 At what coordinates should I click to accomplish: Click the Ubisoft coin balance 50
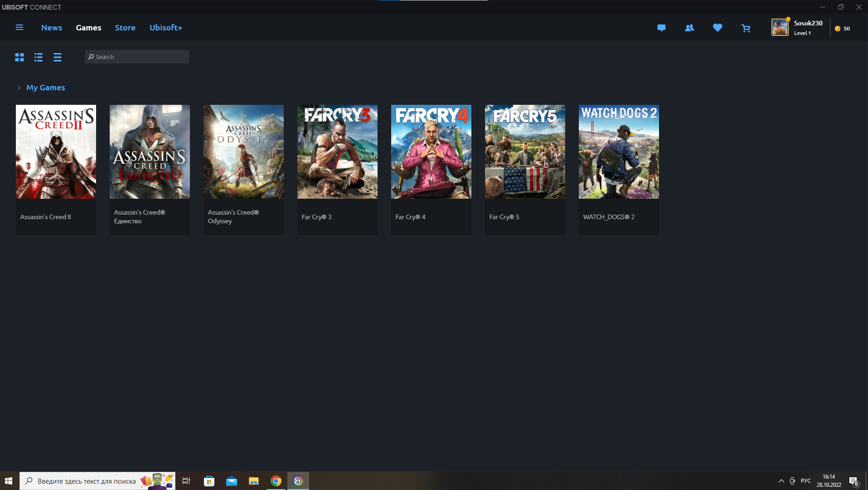(x=843, y=29)
